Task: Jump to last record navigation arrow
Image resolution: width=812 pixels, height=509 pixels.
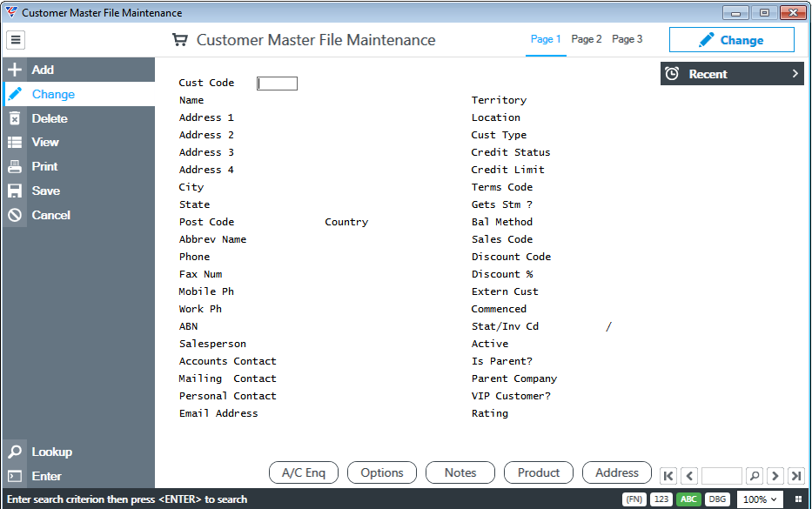Action: [796, 475]
